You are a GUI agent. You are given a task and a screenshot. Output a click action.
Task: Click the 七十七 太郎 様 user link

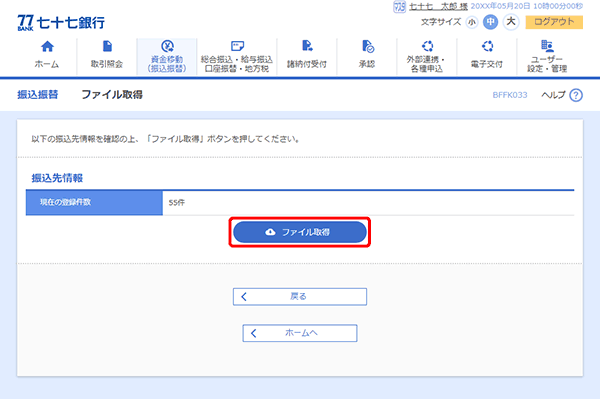(x=438, y=7)
